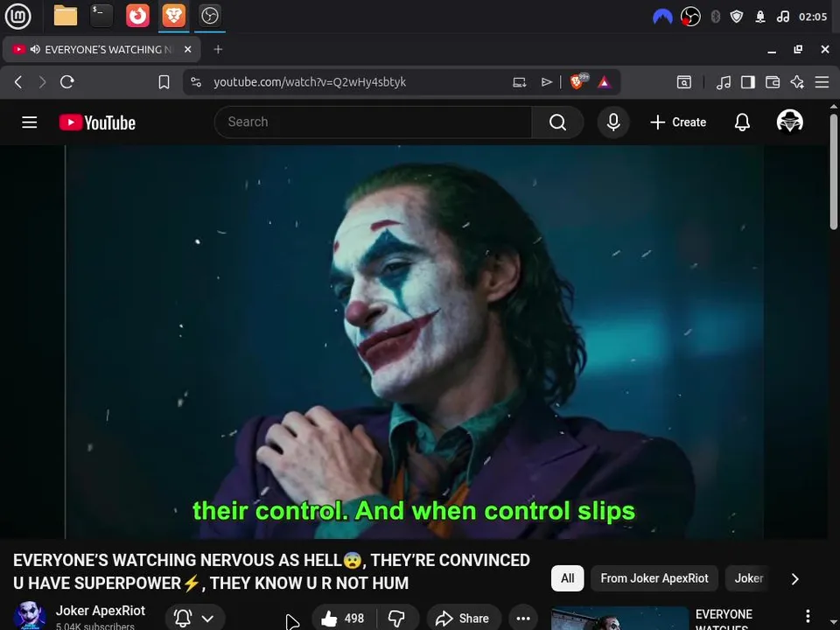Open Brave Rewards triangle icon
This screenshot has width=840, height=630.
click(x=605, y=82)
